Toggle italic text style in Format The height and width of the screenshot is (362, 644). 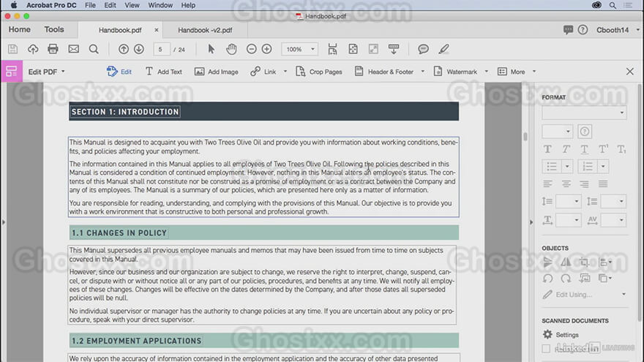coord(566,149)
